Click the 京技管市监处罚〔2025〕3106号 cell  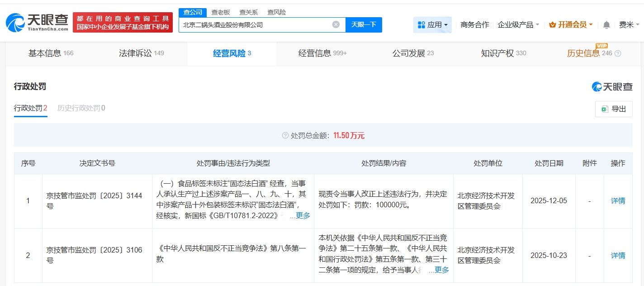pos(97,256)
